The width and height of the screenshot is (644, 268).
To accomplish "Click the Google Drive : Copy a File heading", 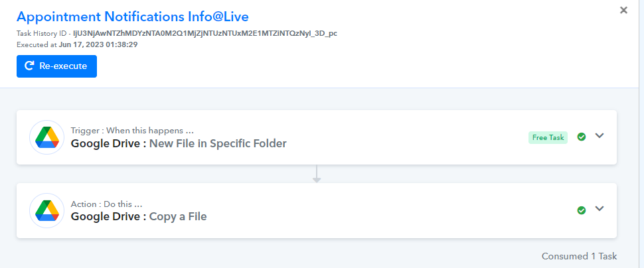I will [x=139, y=216].
